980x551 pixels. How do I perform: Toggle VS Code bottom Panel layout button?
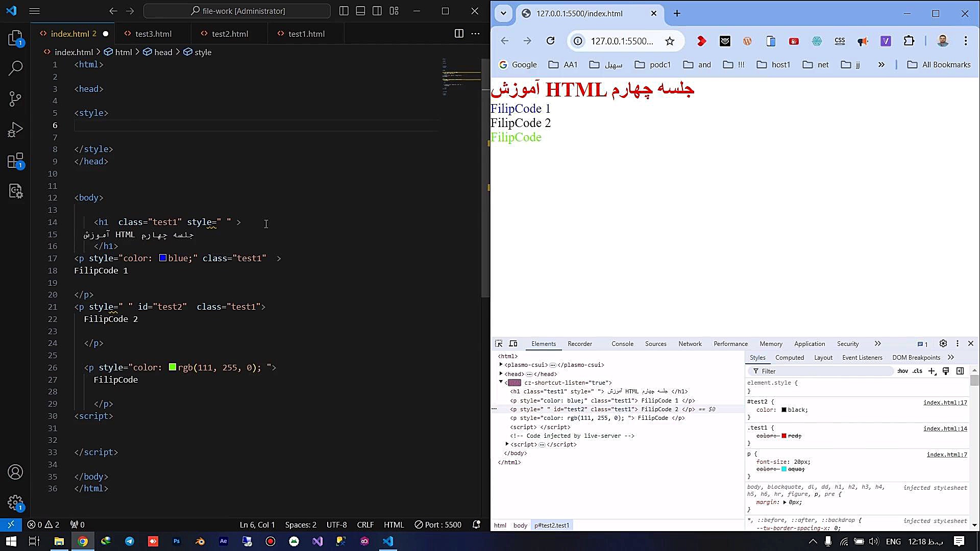[360, 11]
